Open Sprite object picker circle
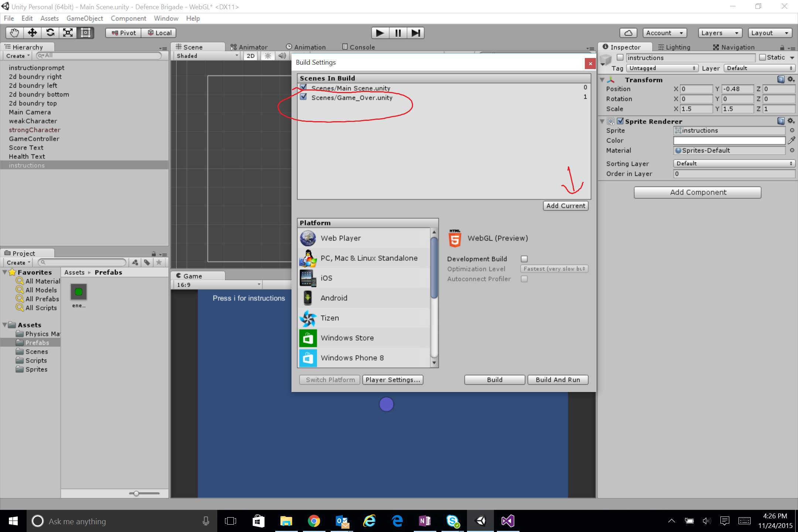This screenshot has width=798, height=532. tap(792, 130)
